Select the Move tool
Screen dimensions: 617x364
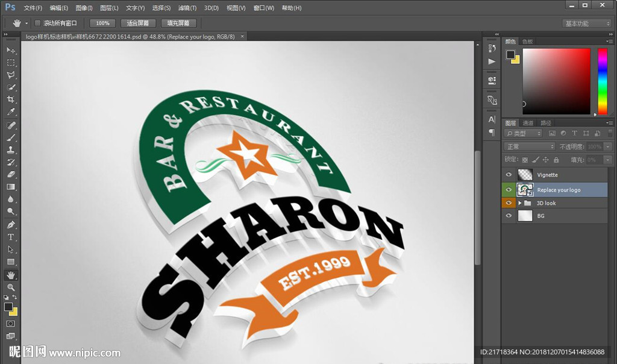11,50
